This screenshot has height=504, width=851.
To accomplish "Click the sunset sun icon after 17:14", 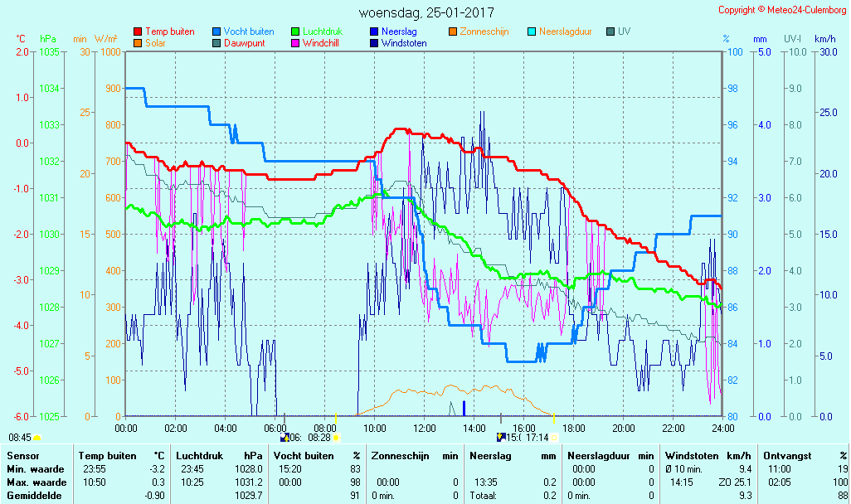I will [554, 437].
